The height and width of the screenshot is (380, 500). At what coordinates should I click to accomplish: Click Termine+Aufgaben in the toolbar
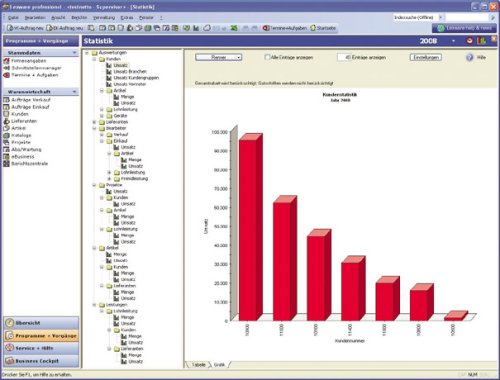point(285,28)
